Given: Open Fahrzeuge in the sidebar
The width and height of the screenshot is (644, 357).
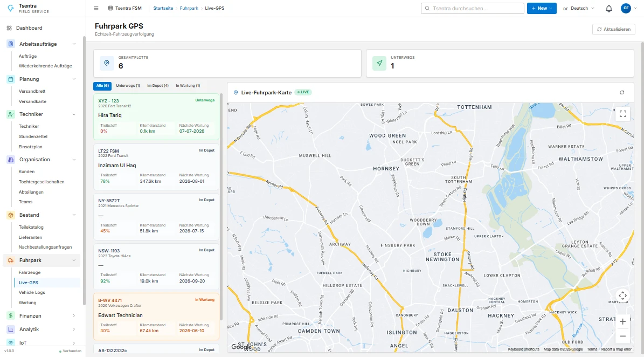Looking at the screenshot, I should (x=30, y=273).
